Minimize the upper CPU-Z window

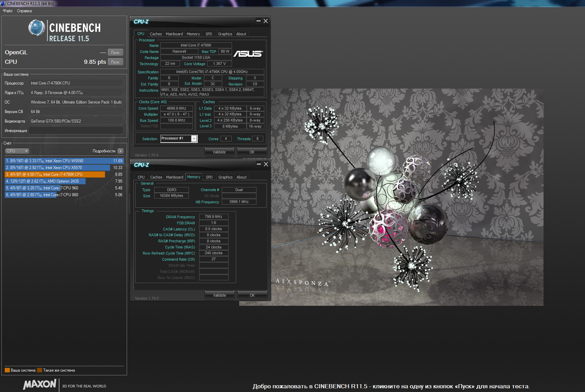tap(259, 21)
